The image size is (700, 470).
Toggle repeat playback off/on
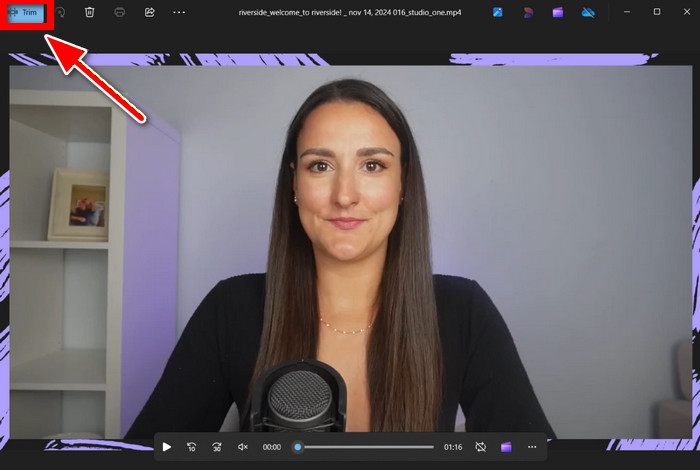(x=480, y=447)
